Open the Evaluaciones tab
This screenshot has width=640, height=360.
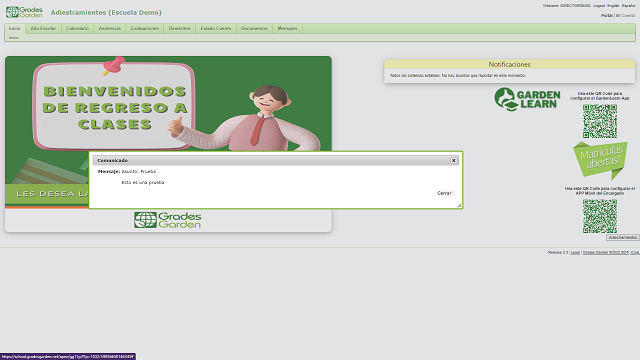click(x=144, y=28)
